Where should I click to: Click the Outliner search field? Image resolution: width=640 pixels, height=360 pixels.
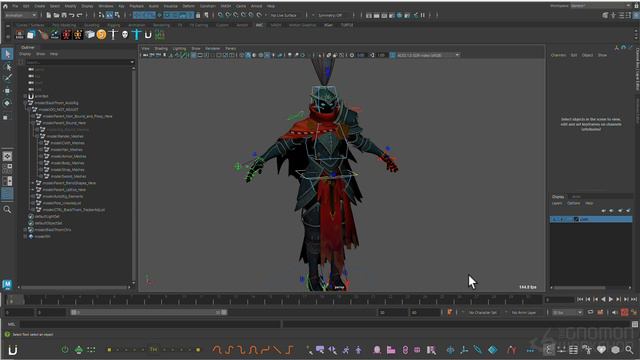tap(77, 62)
